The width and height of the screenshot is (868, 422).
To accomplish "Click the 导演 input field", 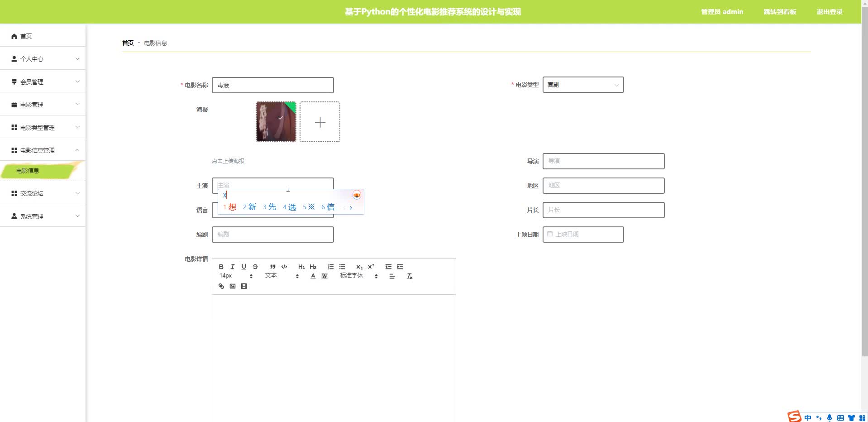I will coord(603,161).
